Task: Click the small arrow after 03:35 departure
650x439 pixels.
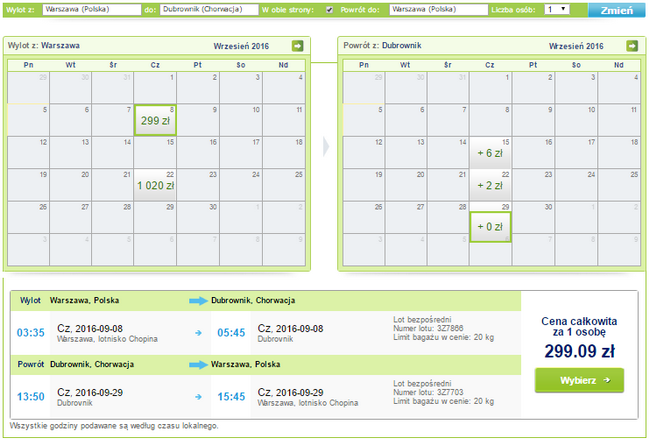Action: coord(198,333)
